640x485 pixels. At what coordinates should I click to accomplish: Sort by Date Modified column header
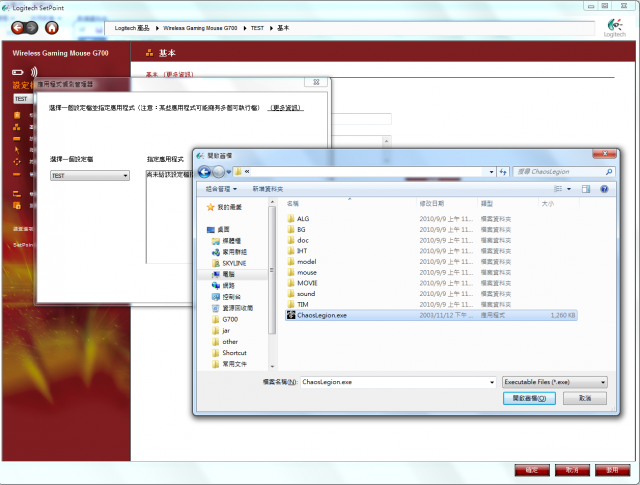(x=431, y=203)
